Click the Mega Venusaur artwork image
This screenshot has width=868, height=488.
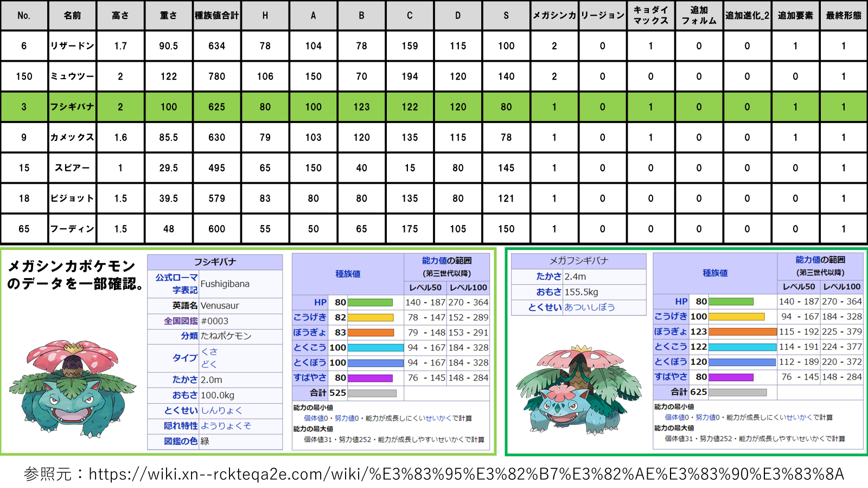(579, 389)
